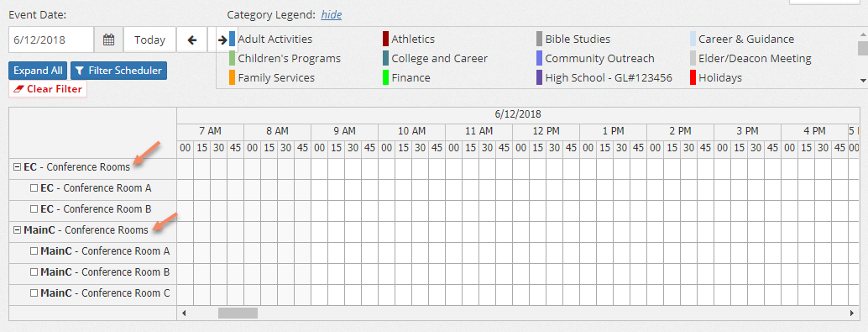Go to previous day with left arrow
Image resolution: width=868 pixels, height=332 pixels.
(192, 40)
